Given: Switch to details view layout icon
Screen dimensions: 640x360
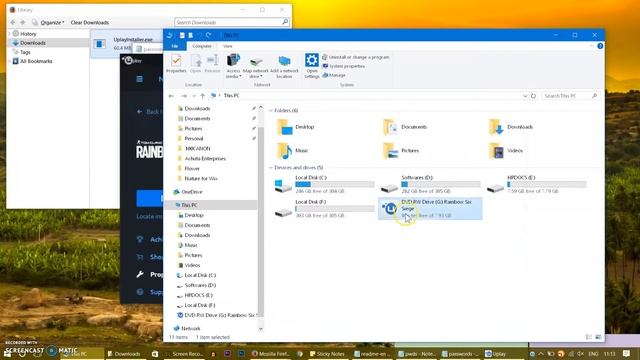Looking at the screenshot, I should (589, 337).
